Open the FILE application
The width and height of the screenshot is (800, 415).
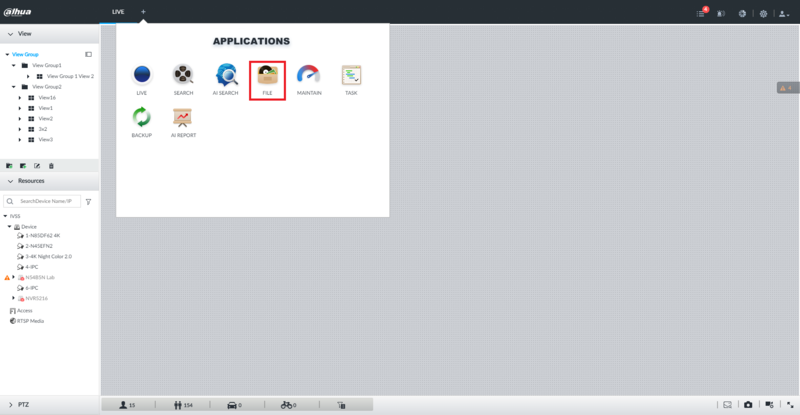pos(267,80)
